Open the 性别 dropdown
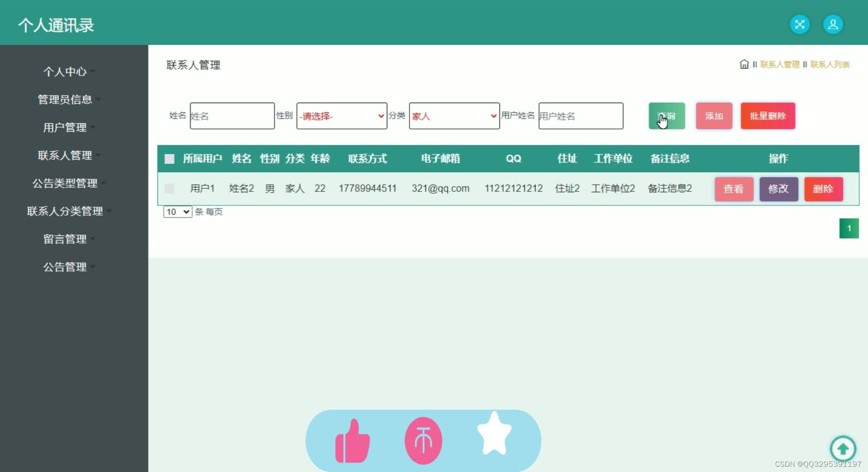Image resolution: width=868 pixels, height=472 pixels. point(341,116)
